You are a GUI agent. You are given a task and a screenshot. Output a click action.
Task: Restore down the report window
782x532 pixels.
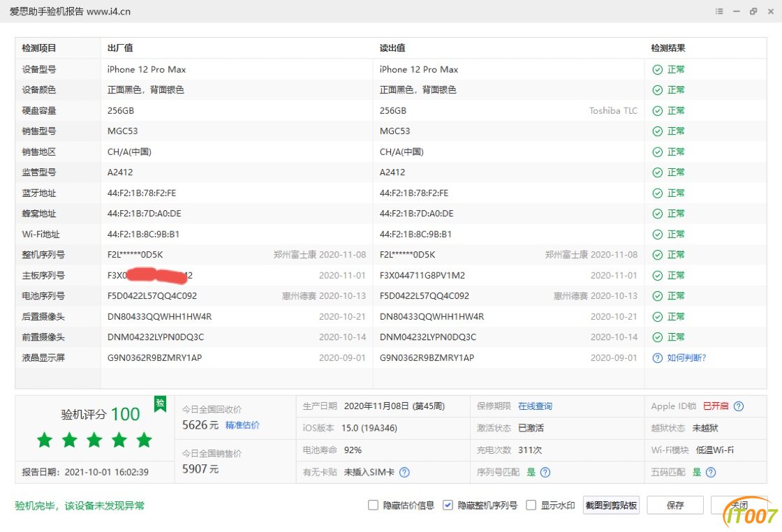click(753, 11)
